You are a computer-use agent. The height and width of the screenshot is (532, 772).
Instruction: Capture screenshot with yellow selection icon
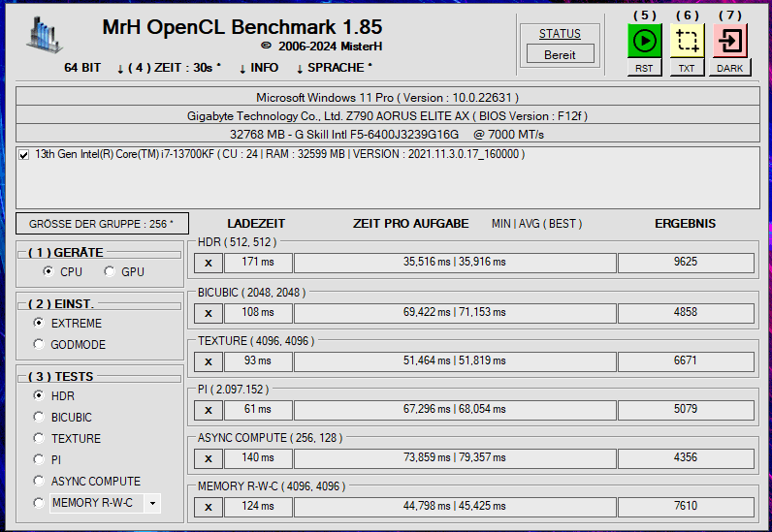(x=687, y=41)
